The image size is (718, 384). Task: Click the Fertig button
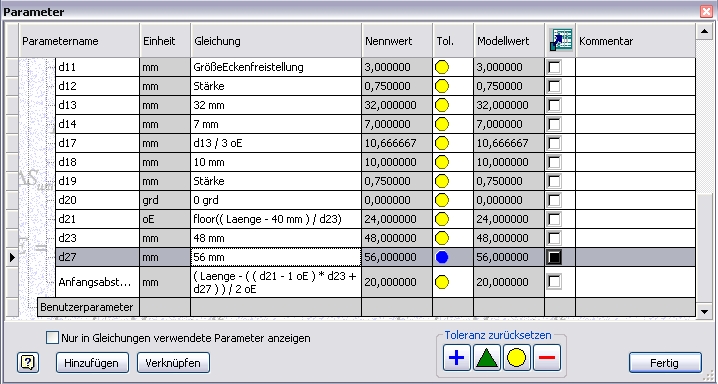point(665,363)
